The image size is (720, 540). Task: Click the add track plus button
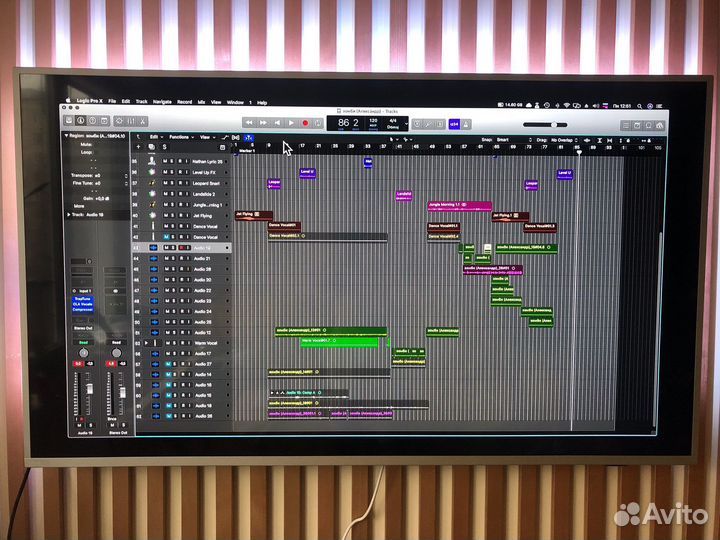tap(138, 146)
